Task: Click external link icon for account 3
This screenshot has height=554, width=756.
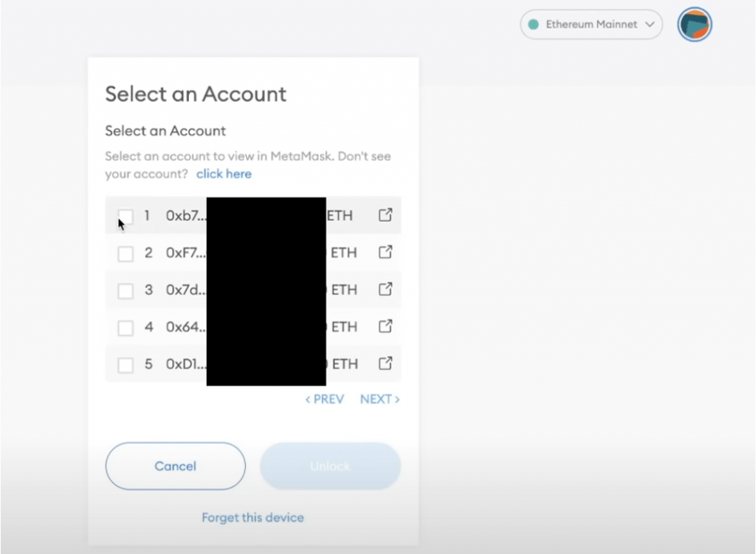Action: [385, 289]
